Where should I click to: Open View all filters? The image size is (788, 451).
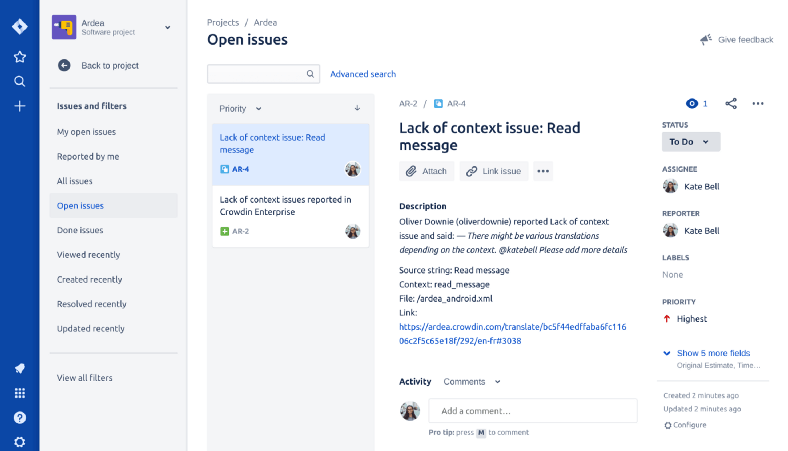click(x=84, y=378)
